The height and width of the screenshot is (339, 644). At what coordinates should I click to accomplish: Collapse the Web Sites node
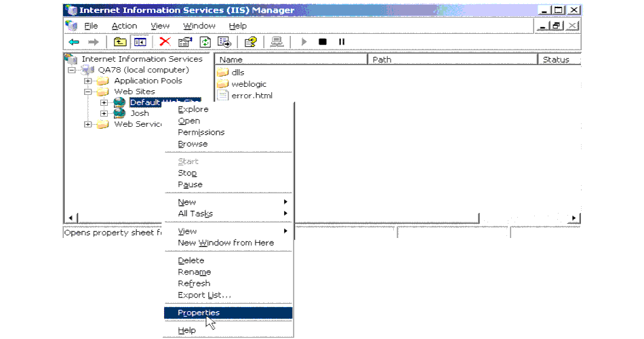88,92
